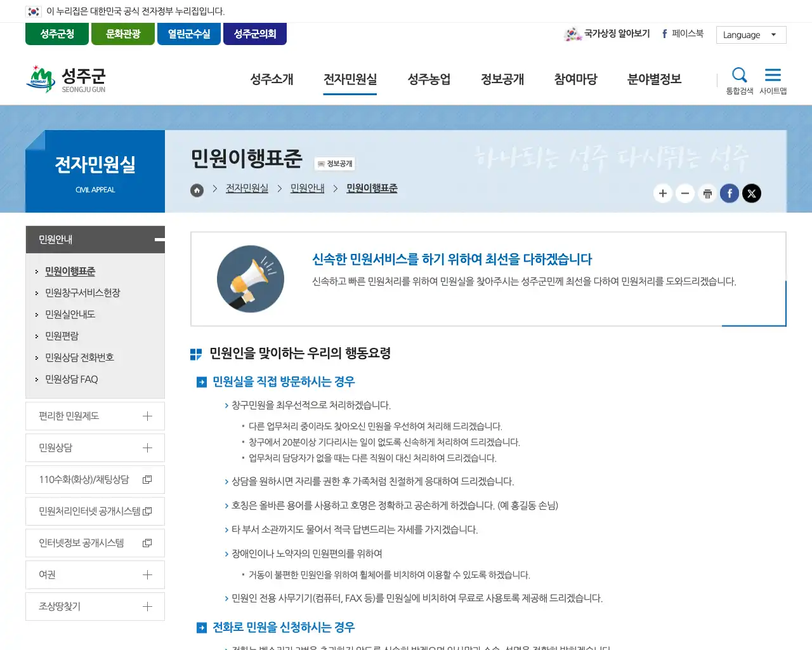Image resolution: width=812 pixels, height=650 pixels.
Task: Open 인터넷정보 공개시스템 external link icon
Action: point(147,543)
